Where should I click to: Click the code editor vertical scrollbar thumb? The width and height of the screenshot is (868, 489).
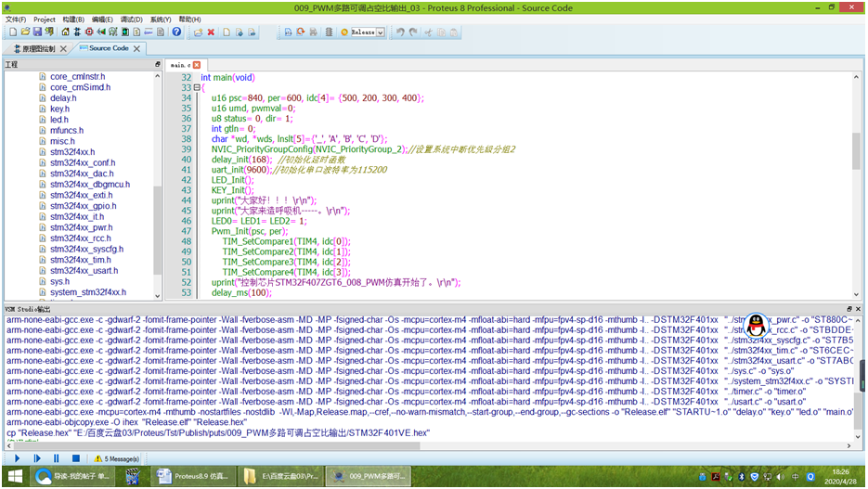click(856, 150)
